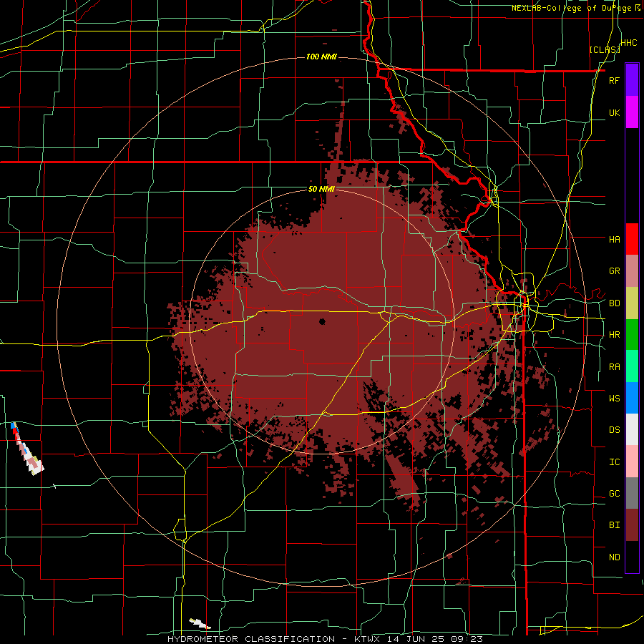The height and width of the screenshot is (644, 644).
Task: Pick the HR green legend swatch
Action: tap(632, 335)
